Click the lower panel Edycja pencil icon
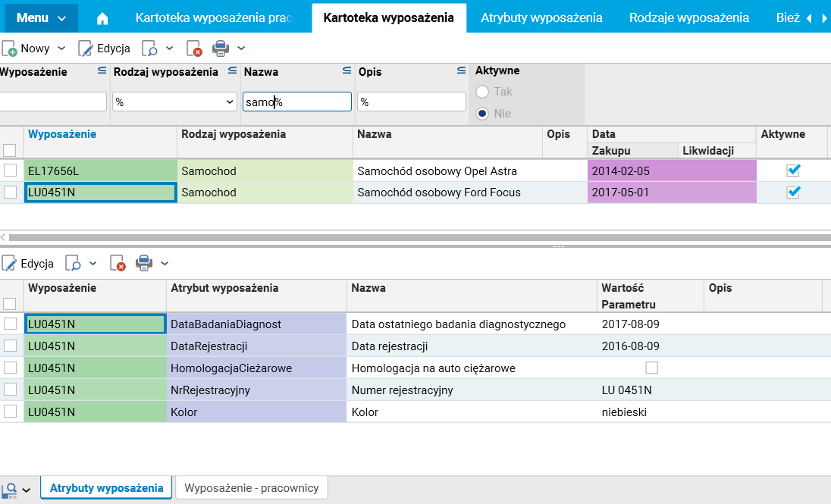This screenshot has height=504, width=831. pyautogui.click(x=10, y=264)
